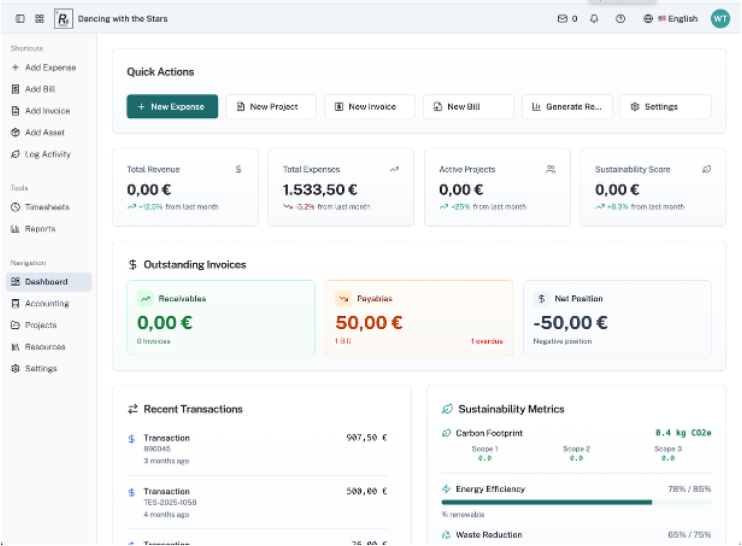Image resolution: width=742 pixels, height=546 pixels.
Task: Open the WT user avatar menu
Action: [720, 18]
